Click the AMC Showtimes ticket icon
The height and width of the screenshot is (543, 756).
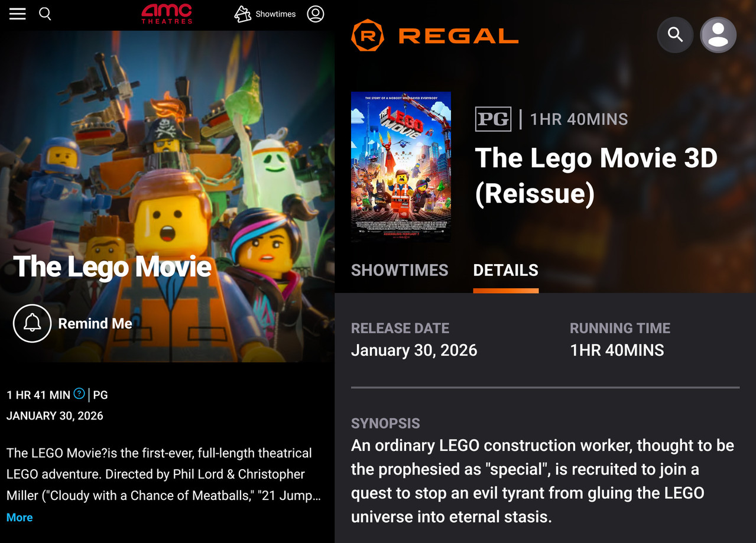[x=243, y=14]
